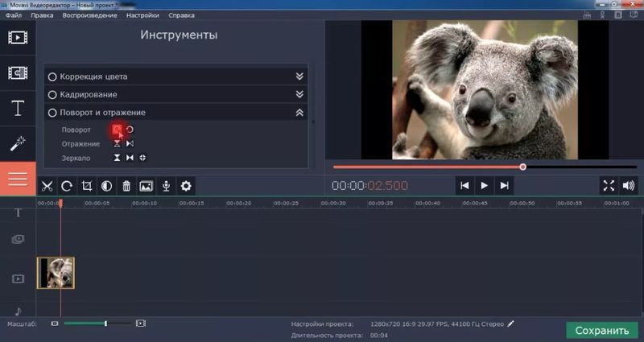
Task: Open color adjustment half-circle tool
Action: tap(106, 186)
